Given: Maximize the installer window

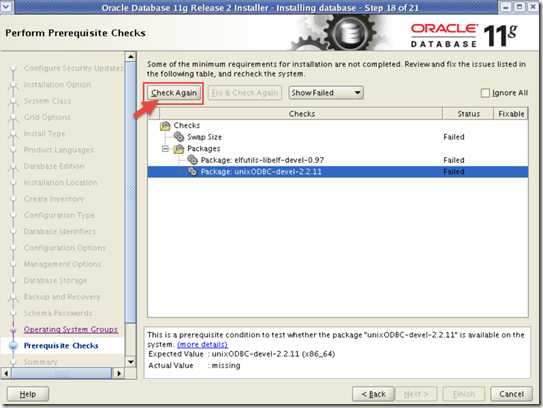Looking at the screenshot, I should [x=519, y=7].
